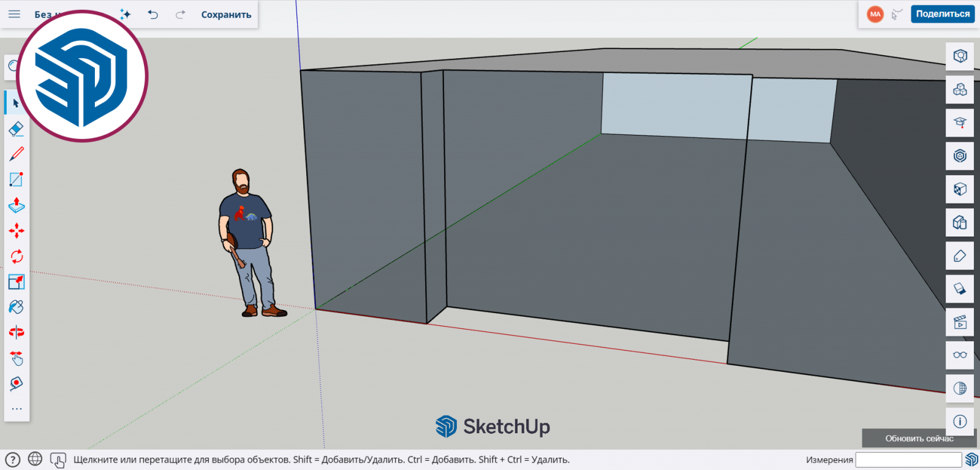Expand more tools with the three dots

[17, 409]
